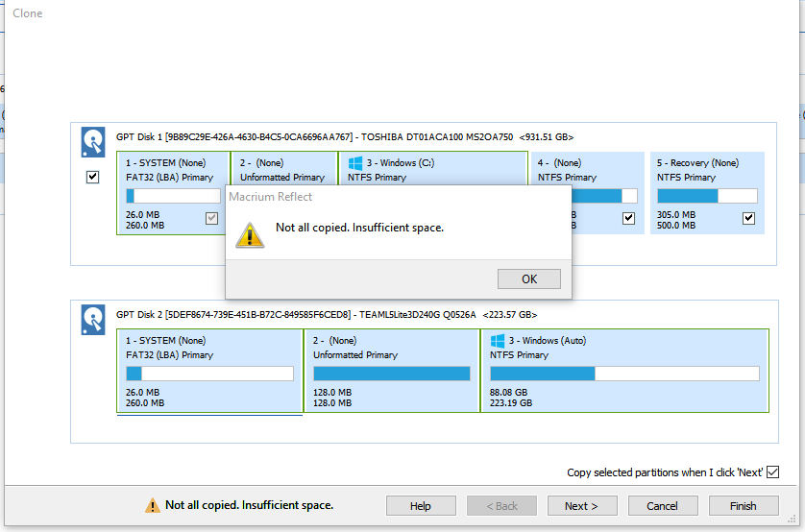Click Windows logo on source 3 - Windows (C:)
The width and height of the screenshot is (805, 532).
point(355,163)
